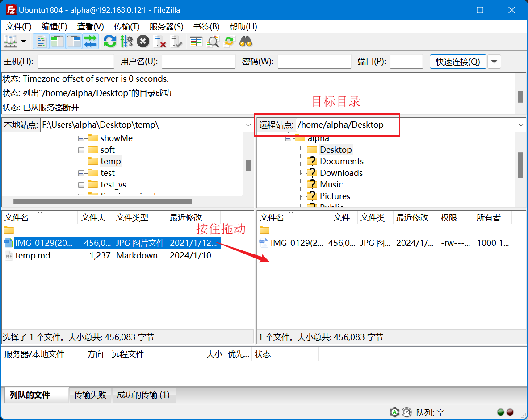Viewport: 528px width, 420px height.
Task: Open remote site path dropdown
Action: [521, 125]
